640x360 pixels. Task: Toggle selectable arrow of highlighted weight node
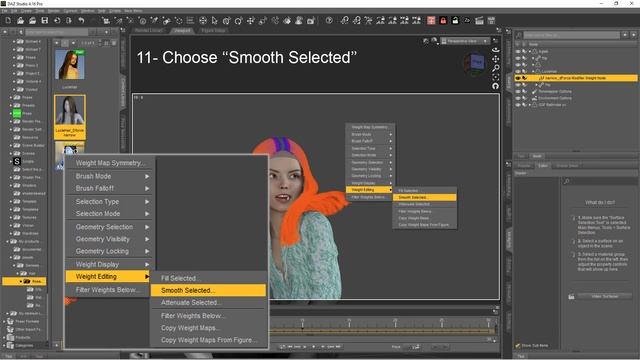click(524, 78)
